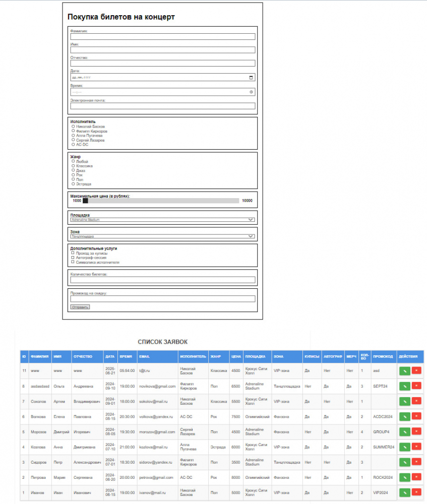The height and width of the screenshot is (504, 427).
Task: Click the email novikova@gmail.com cell
Action: coord(157,386)
